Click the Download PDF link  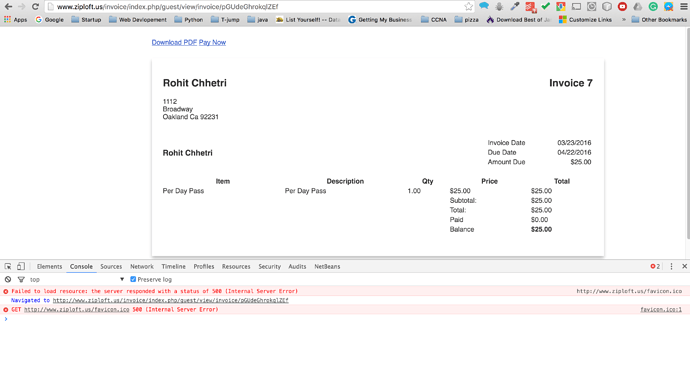pyautogui.click(x=174, y=42)
